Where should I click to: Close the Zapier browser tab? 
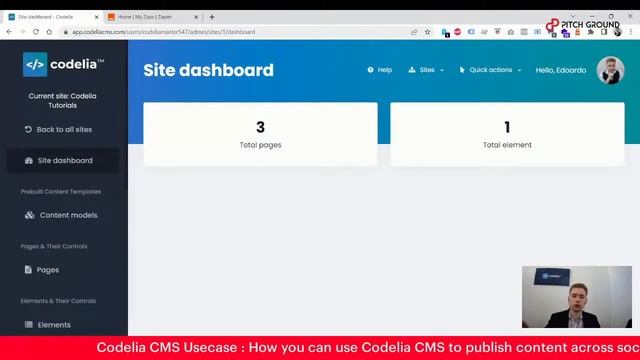click(x=196, y=17)
